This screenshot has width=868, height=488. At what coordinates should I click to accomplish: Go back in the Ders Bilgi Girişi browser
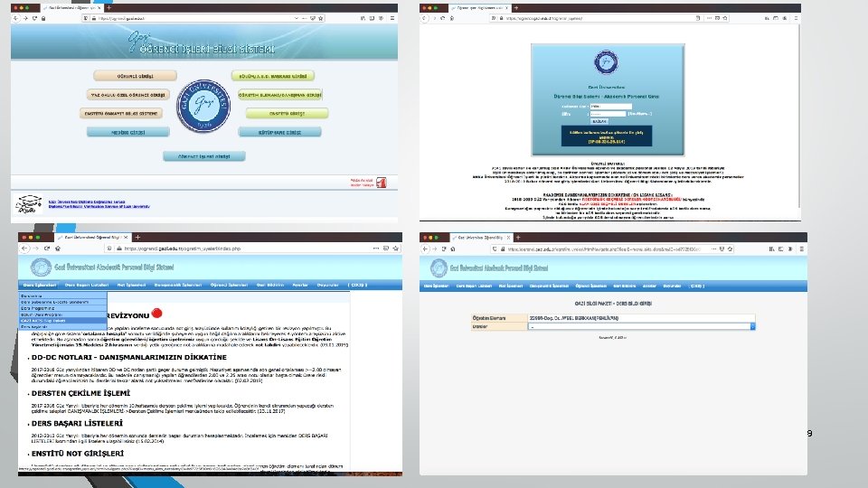tap(425, 249)
